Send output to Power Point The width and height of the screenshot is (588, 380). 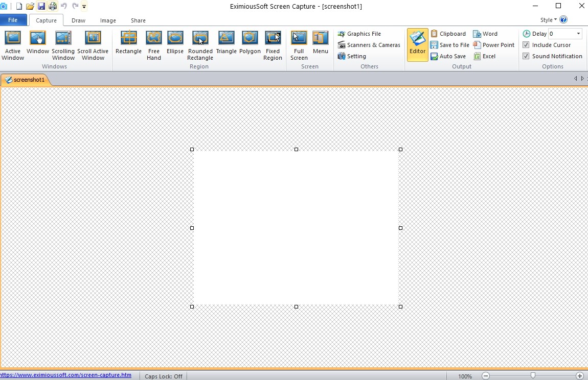pos(494,45)
